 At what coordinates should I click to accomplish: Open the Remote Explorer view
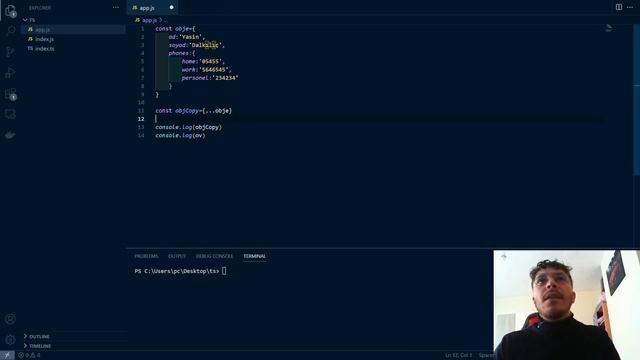click(10, 114)
